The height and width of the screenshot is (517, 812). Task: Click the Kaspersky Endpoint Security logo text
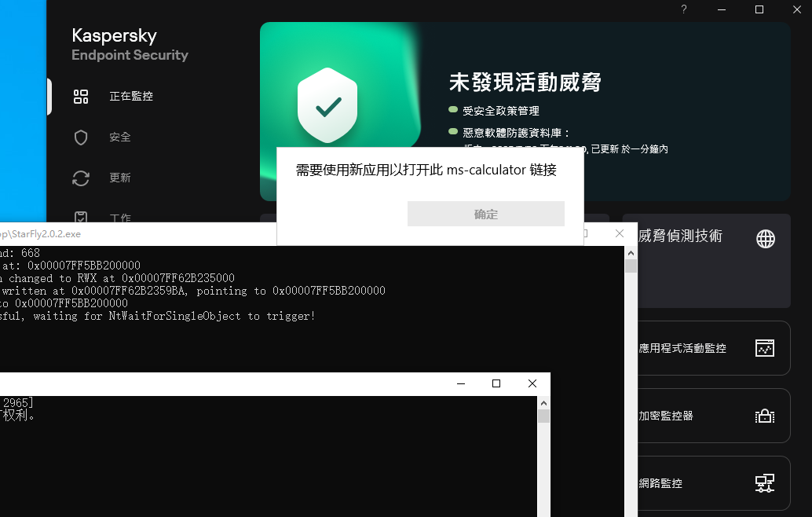(x=130, y=45)
